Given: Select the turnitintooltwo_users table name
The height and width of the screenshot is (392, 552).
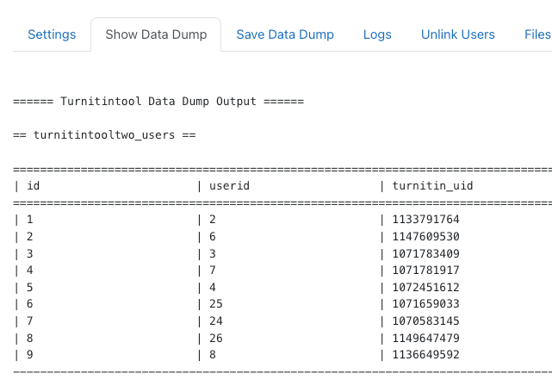Looking at the screenshot, I should 104,135.
